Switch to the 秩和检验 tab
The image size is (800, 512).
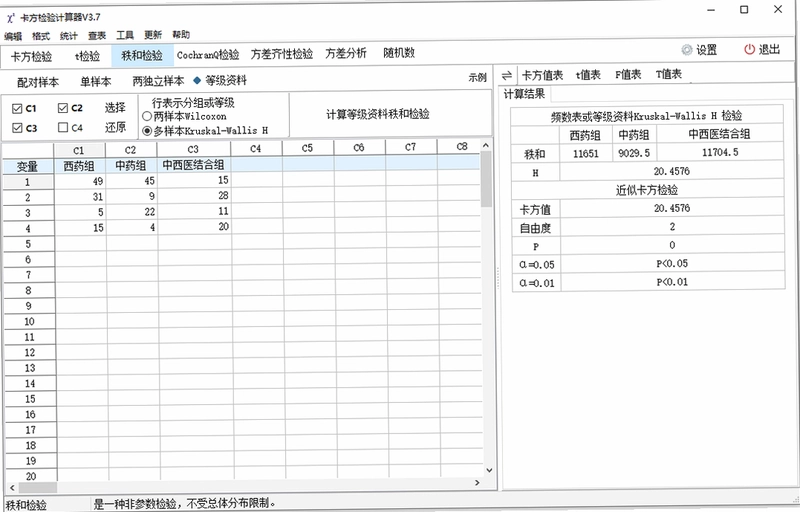(142, 55)
